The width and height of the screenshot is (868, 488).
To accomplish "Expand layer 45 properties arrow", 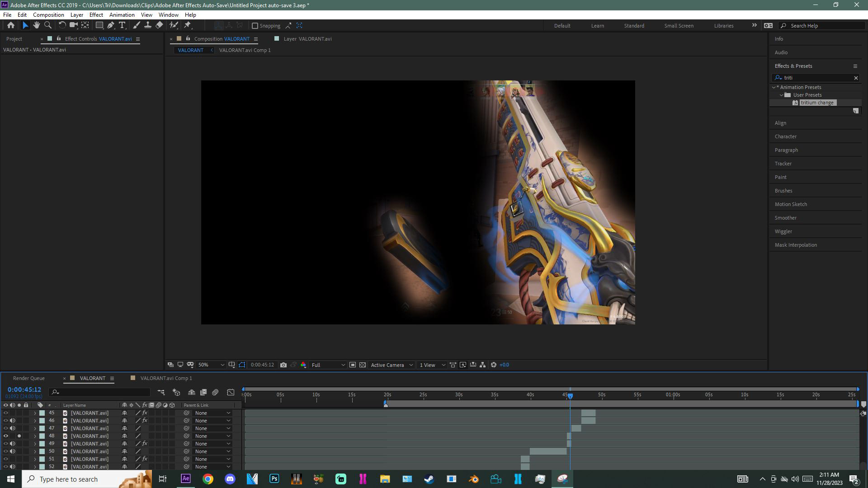I will pyautogui.click(x=35, y=413).
